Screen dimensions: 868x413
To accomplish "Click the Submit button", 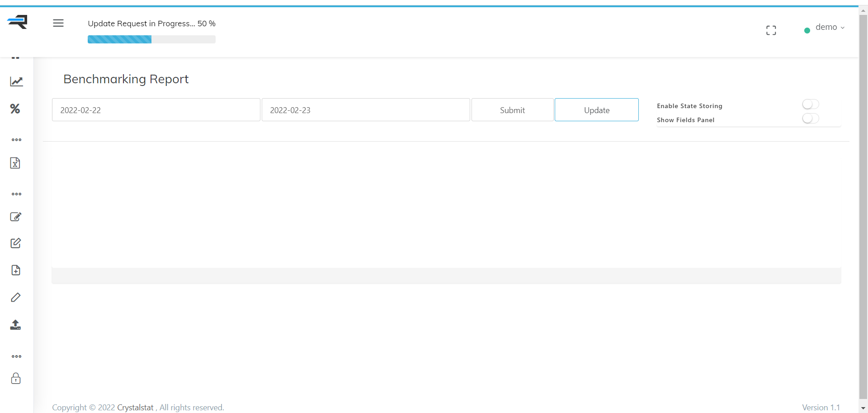I will pos(513,110).
